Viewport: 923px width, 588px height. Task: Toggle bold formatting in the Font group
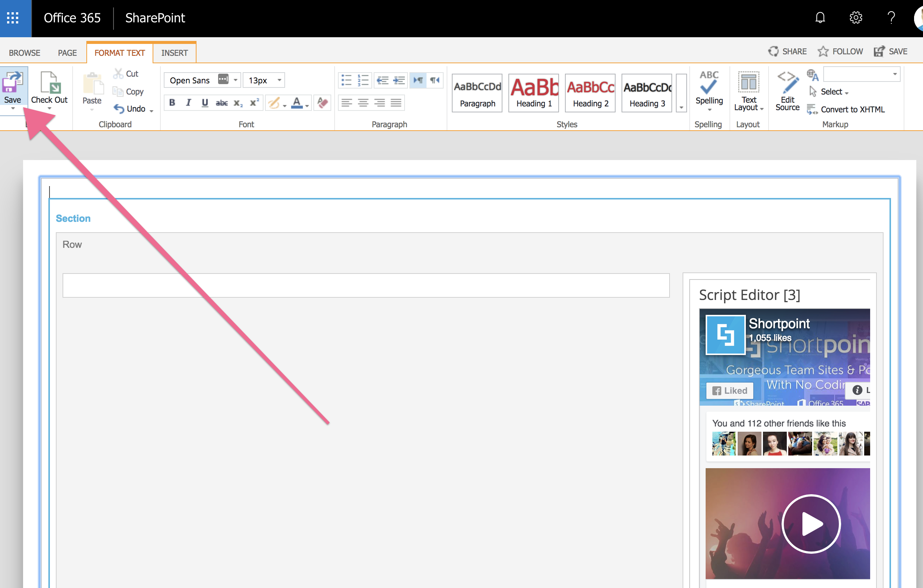click(172, 102)
